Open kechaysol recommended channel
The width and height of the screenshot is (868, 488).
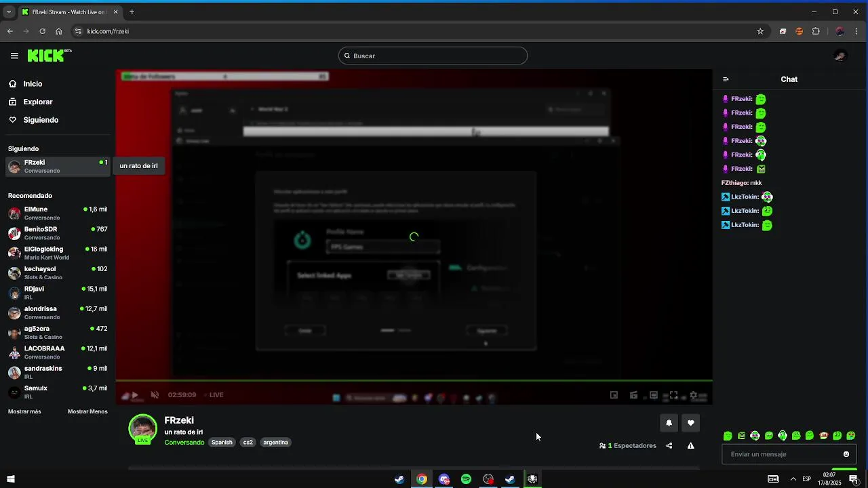[x=58, y=272]
